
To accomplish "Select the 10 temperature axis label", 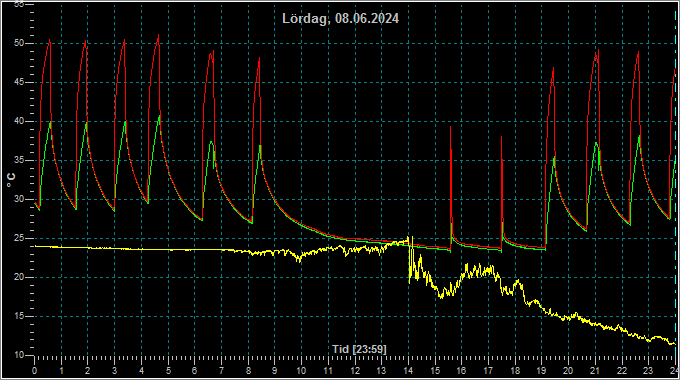I will [19, 355].
